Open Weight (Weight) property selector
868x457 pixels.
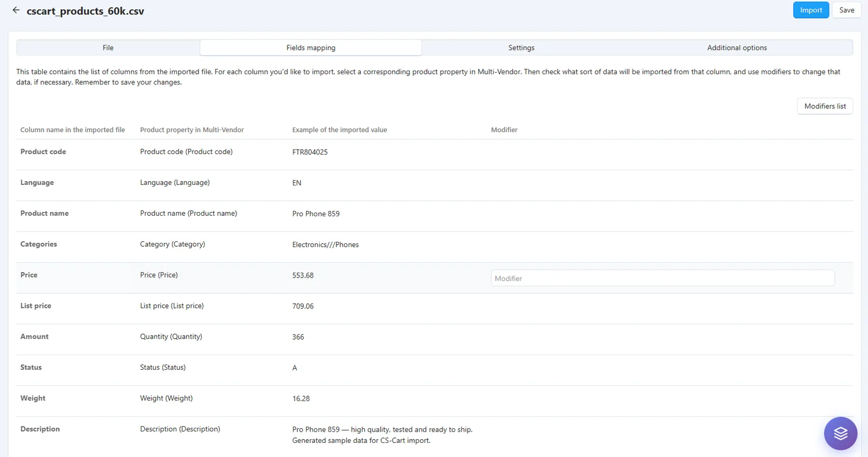click(166, 398)
